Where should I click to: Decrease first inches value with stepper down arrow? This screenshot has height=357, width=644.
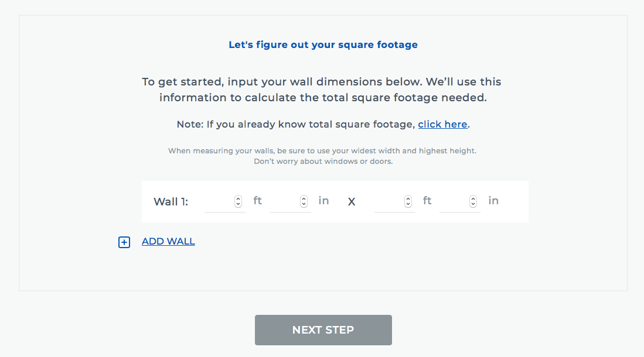click(x=304, y=204)
